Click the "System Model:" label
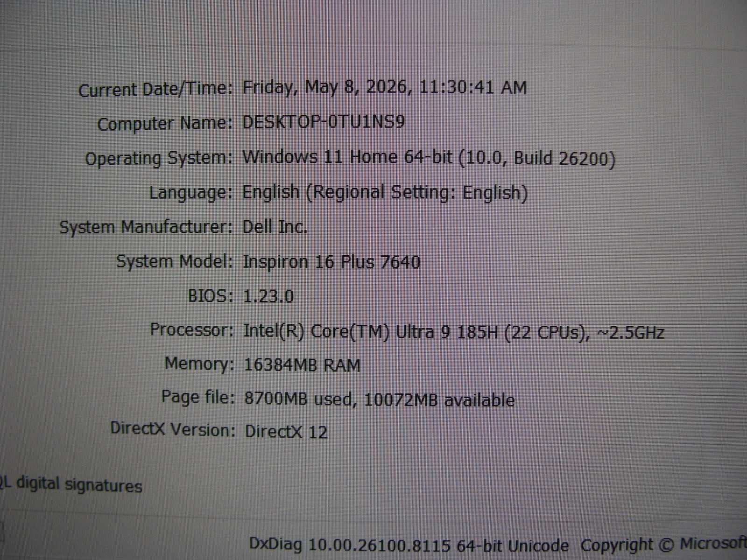747x560 pixels. pyautogui.click(x=175, y=261)
